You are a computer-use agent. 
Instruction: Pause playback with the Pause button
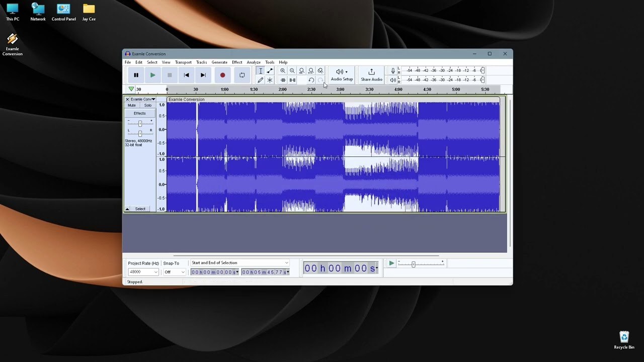(x=136, y=75)
